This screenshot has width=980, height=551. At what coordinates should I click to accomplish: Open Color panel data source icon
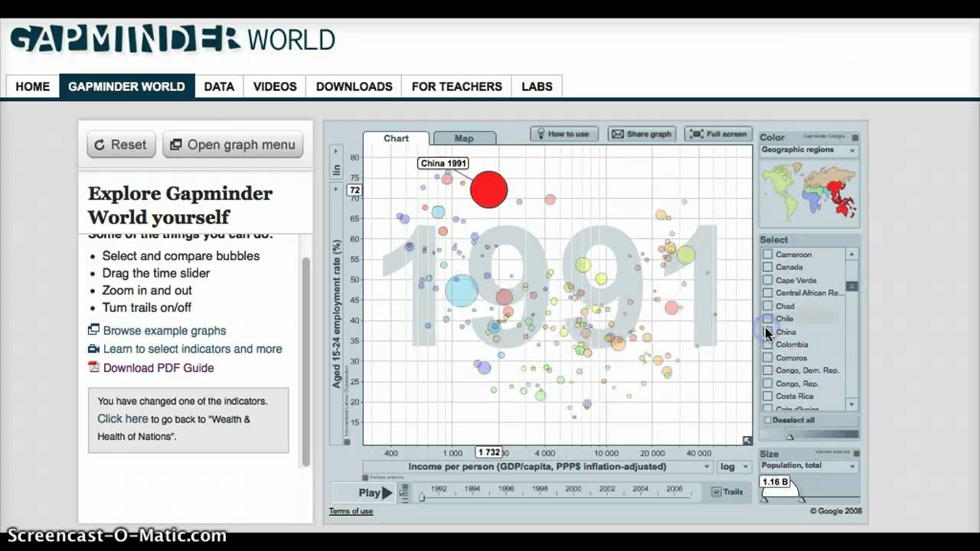coord(855,138)
